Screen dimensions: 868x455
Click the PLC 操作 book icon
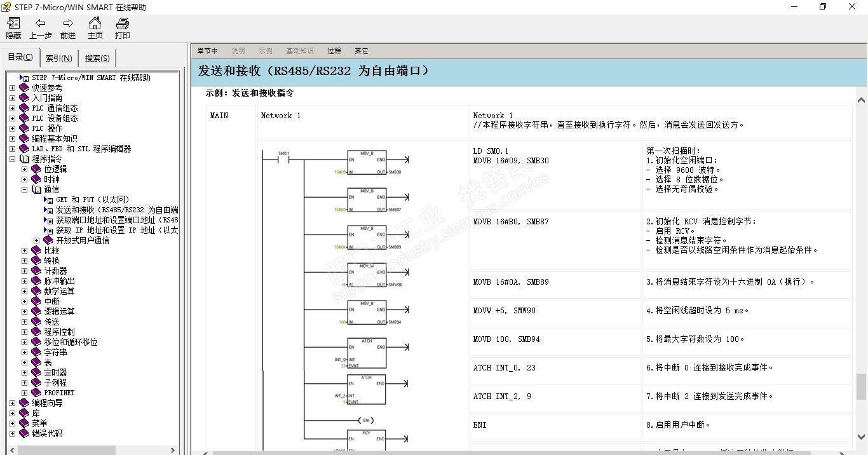tap(24, 128)
